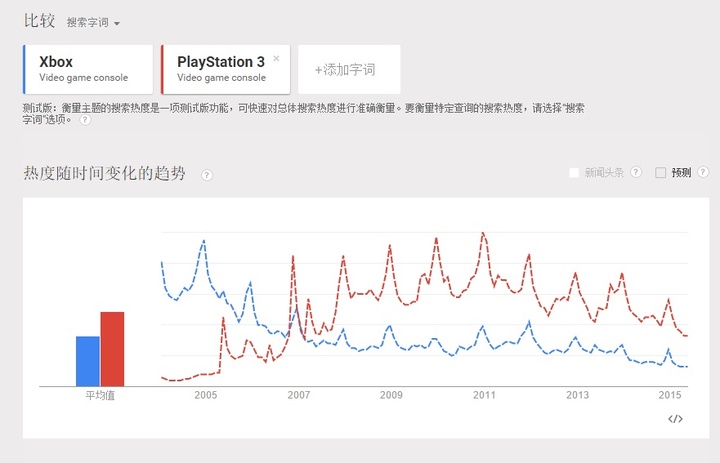Select the Xbox search term card
This screenshot has width=720, height=463.
(88, 69)
